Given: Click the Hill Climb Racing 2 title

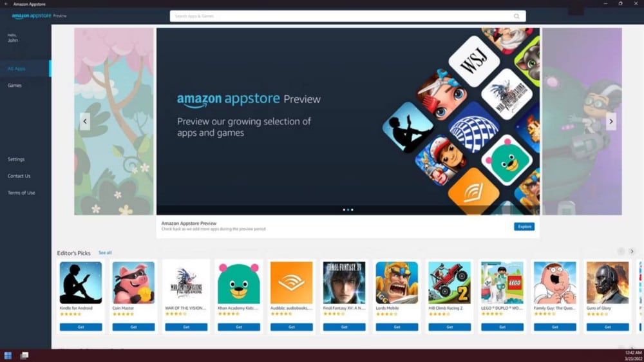Looking at the screenshot, I should tap(445, 308).
